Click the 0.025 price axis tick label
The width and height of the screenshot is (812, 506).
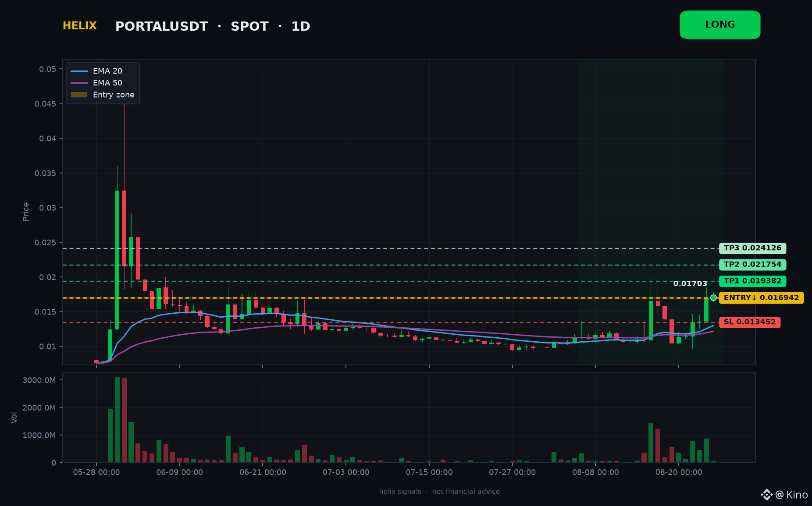click(x=46, y=243)
